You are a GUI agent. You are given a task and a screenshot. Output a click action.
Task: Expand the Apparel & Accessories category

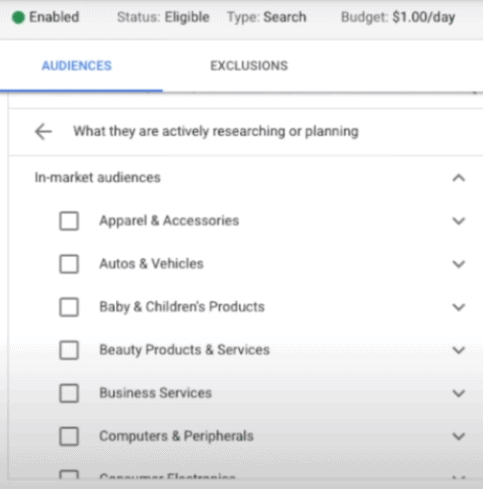(x=459, y=221)
